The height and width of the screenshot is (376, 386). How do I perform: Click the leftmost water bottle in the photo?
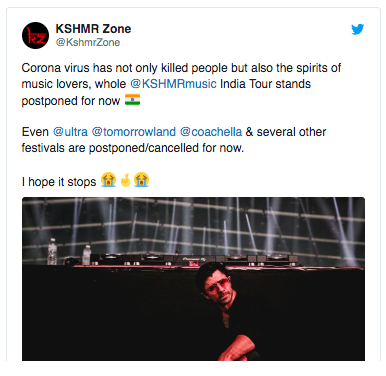[52, 251]
